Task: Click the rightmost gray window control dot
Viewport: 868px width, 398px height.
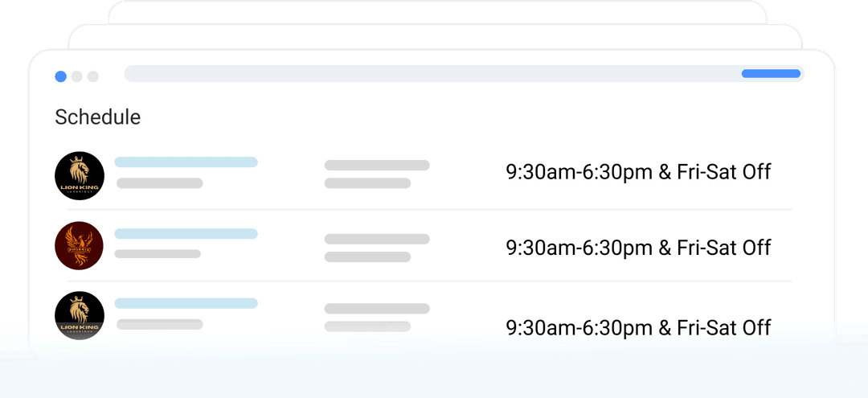Action: click(93, 76)
